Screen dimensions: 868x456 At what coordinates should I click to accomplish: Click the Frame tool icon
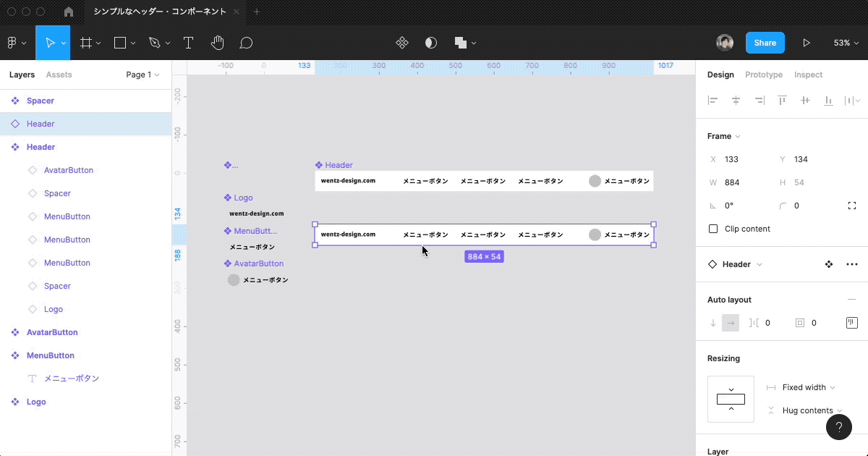click(x=85, y=43)
